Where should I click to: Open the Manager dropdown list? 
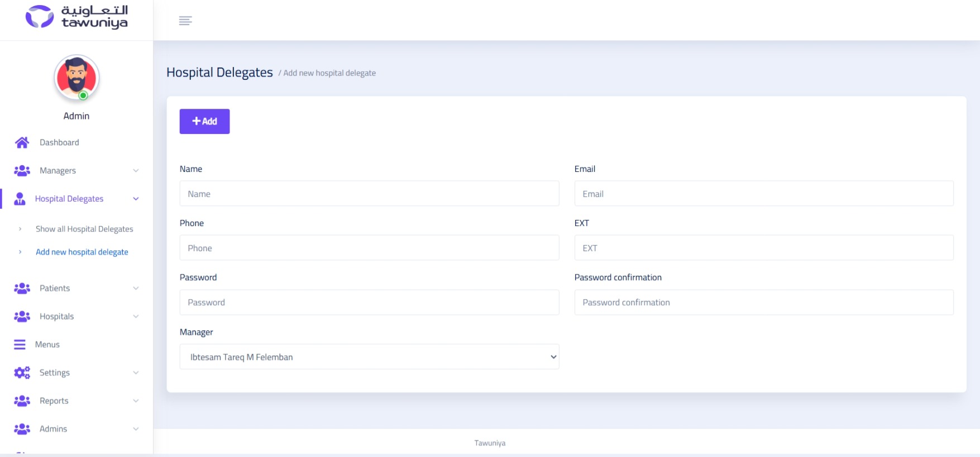[369, 357]
